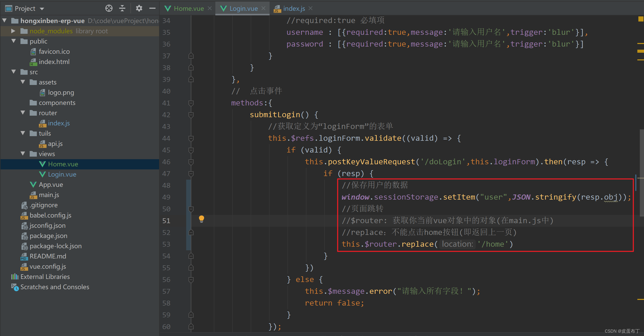Fold else block at line 56

[191, 280]
